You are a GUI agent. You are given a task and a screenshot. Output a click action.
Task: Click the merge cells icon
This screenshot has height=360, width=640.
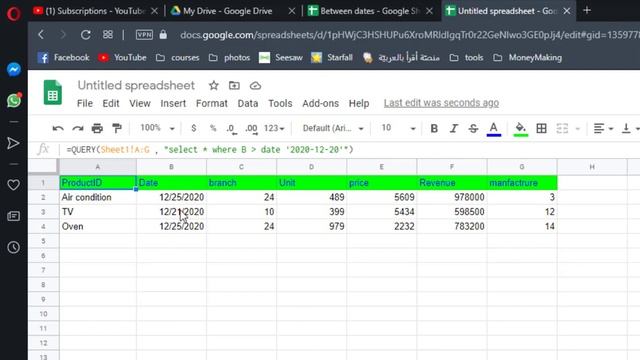[x=562, y=129]
